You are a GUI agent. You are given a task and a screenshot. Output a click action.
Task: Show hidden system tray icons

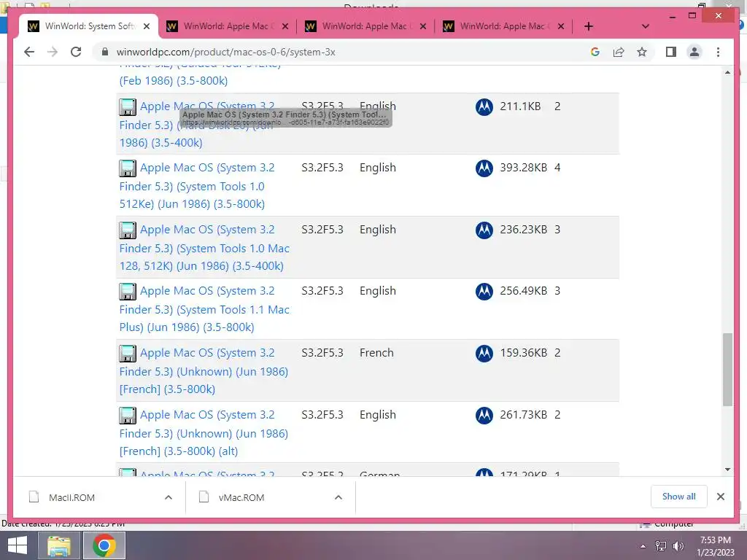[x=643, y=546]
